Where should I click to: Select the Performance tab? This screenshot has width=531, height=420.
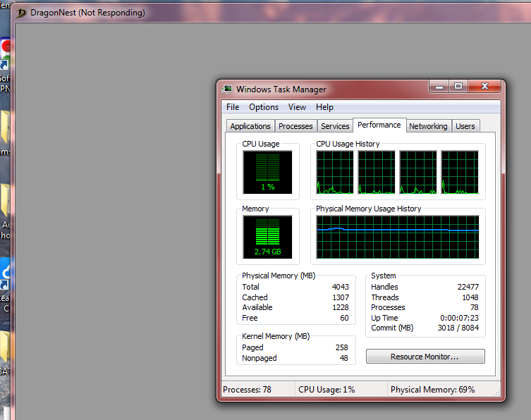379,125
